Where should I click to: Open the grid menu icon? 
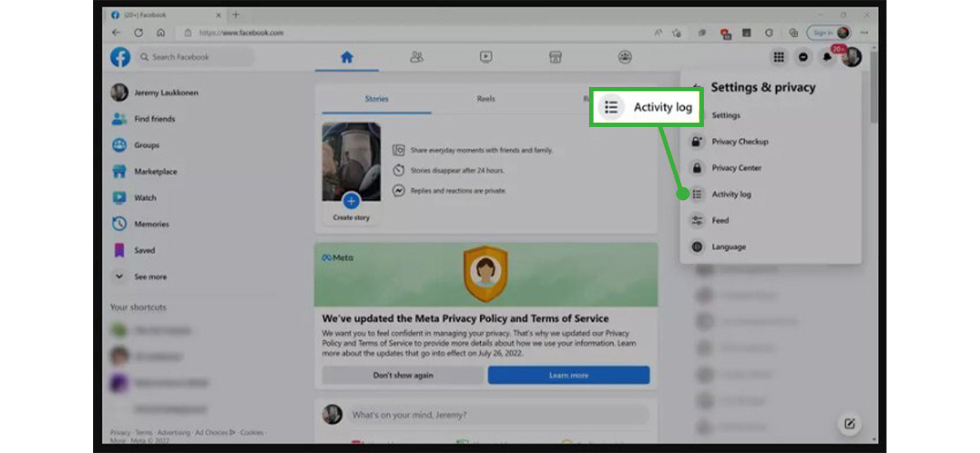tap(778, 57)
